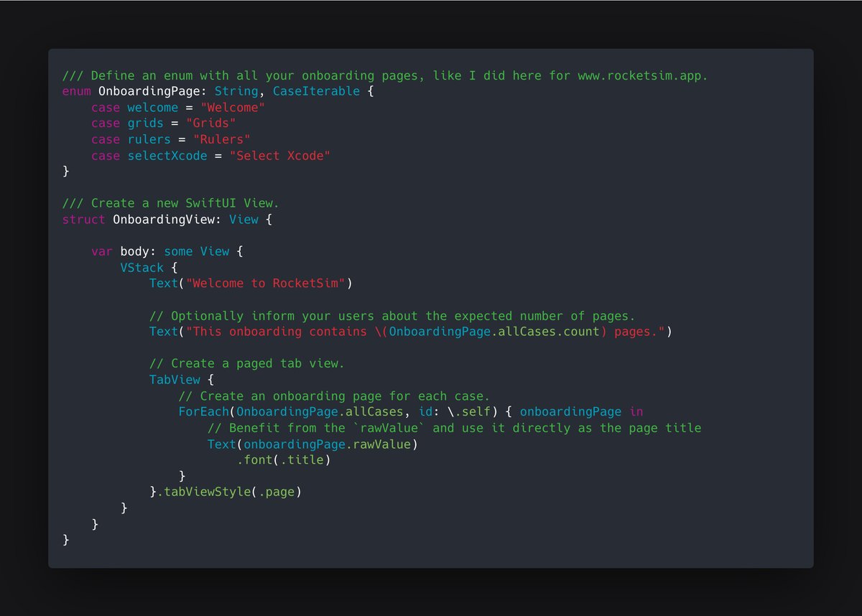Click the ForEach identifier
This screenshot has width=862, height=616.
click(203, 412)
